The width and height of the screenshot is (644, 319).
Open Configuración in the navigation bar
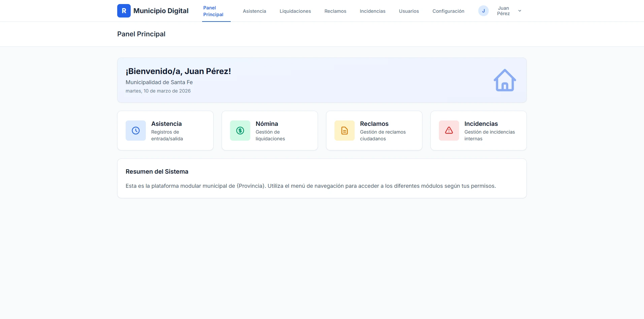click(x=448, y=11)
